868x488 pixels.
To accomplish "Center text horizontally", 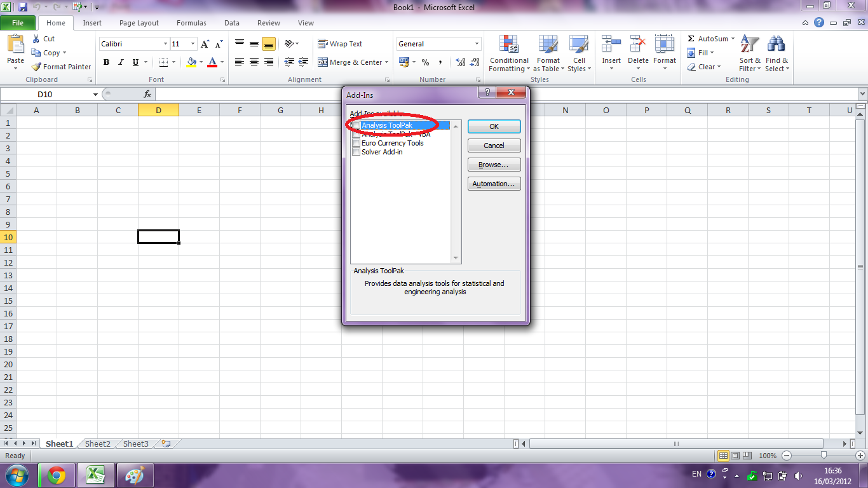I will click(x=254, y=62).
